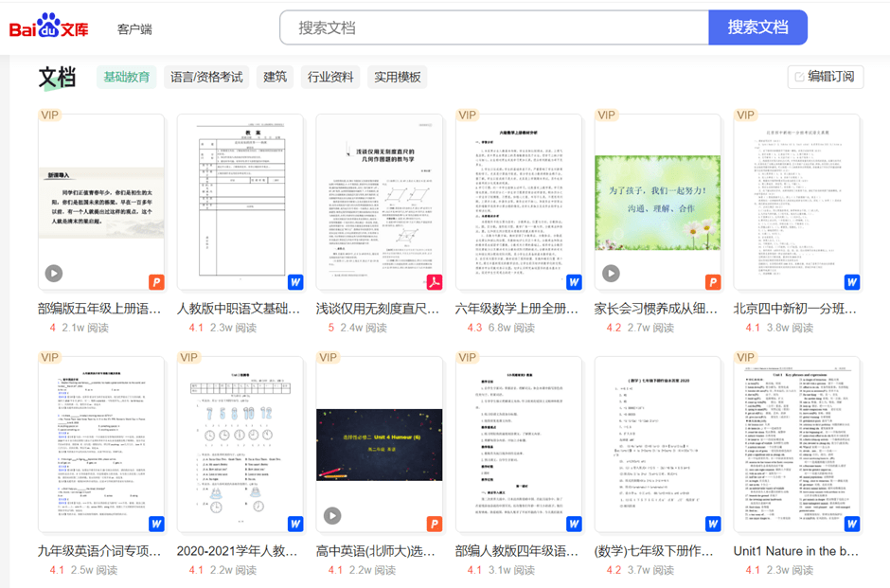The image size is (890, 588).
Task: Click Word icon on 人教版中职语文基础 card
Action: (295, 282)
